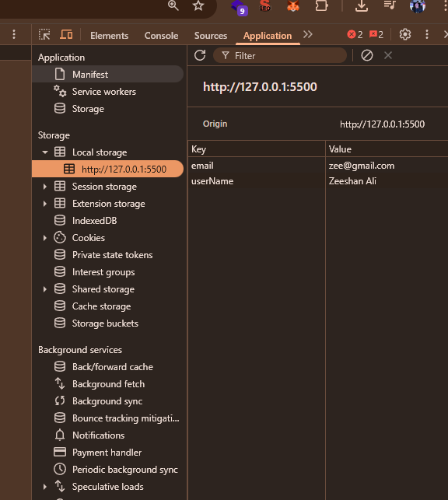448x500 pixels.
Task: Focus the Filter input field
Action: pyautogui.click(x=280, y=56)
